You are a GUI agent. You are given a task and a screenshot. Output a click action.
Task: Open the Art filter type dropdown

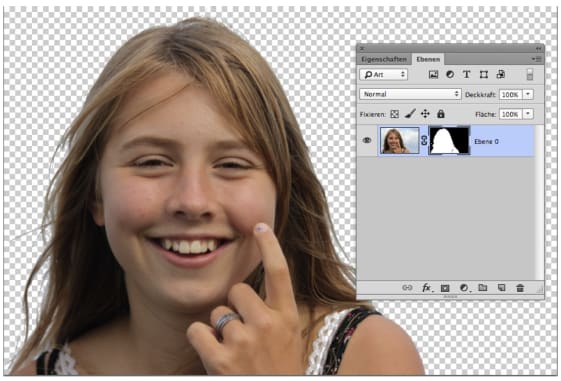click(x=384, y=74)
